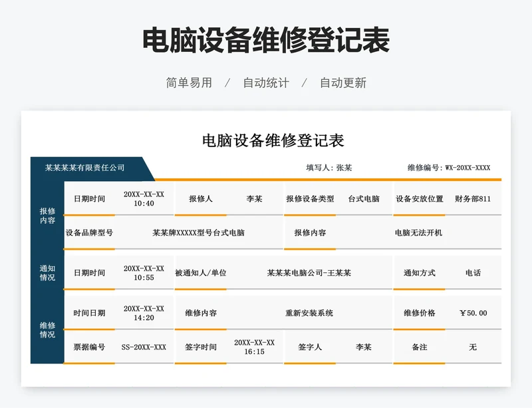532x408 pixels.
Task: Select the 某某牌XXXXX型号台式电脑 cell
Action: point(198,233)
